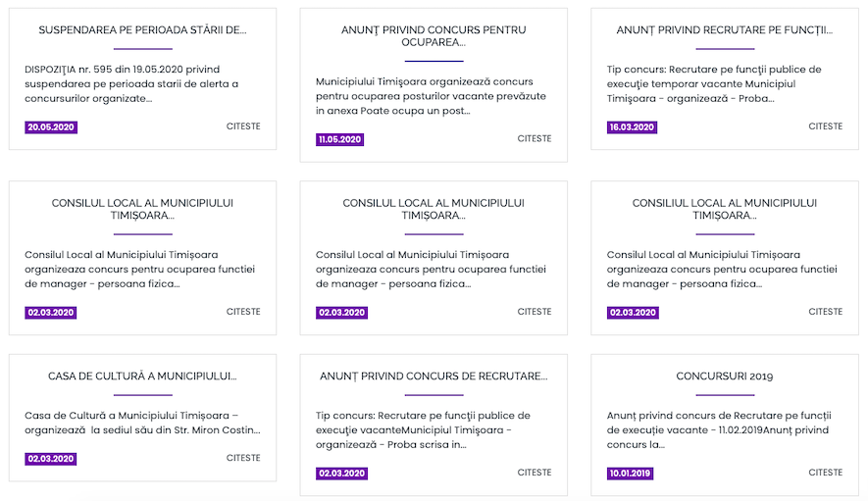Open "CASA DE CULTURĂ A MUNICIPIULUI..." title

[142, 376]
